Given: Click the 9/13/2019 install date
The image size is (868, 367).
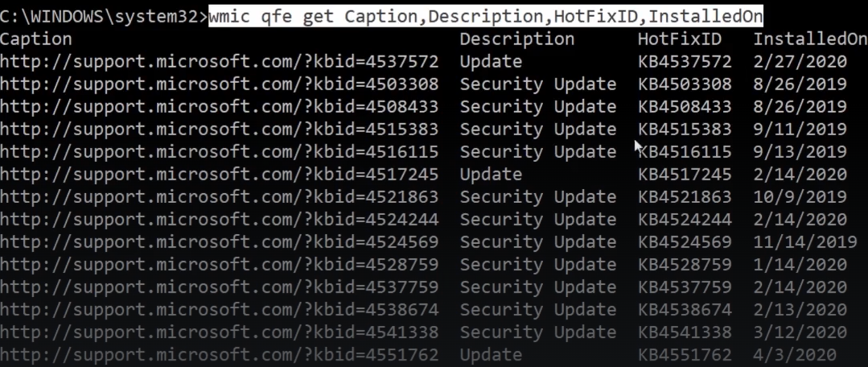Looking at the screenshot, I should click(800, 151).
